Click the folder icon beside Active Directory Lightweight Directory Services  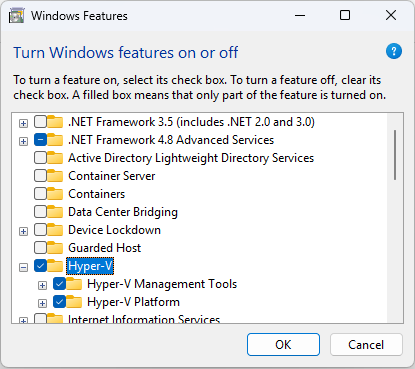[x=55, y=158]
